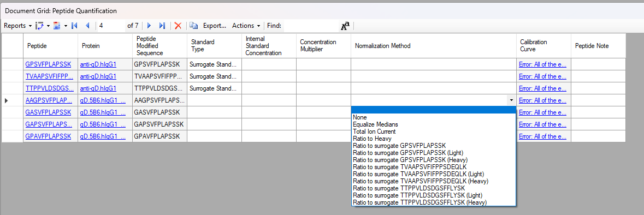This screenshot has width=644, height=215.
Task: Open the Actions menu
Action: point(246,26)
